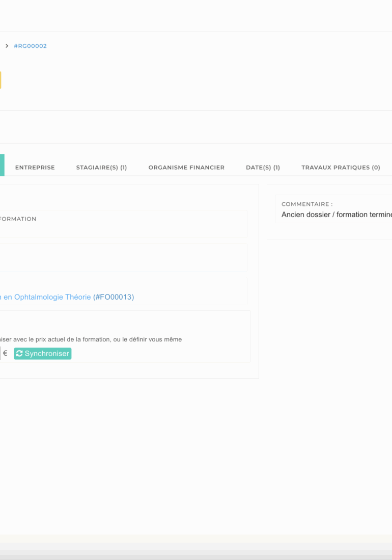Open the Ophtalmologie Théorie formation link
The height and width of the screenshot is (560, 392).
45,297
